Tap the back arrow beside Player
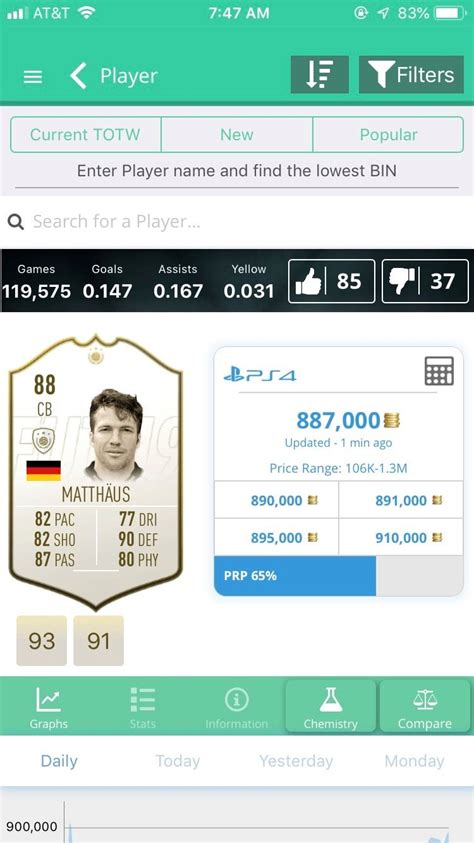 [78, 76]
